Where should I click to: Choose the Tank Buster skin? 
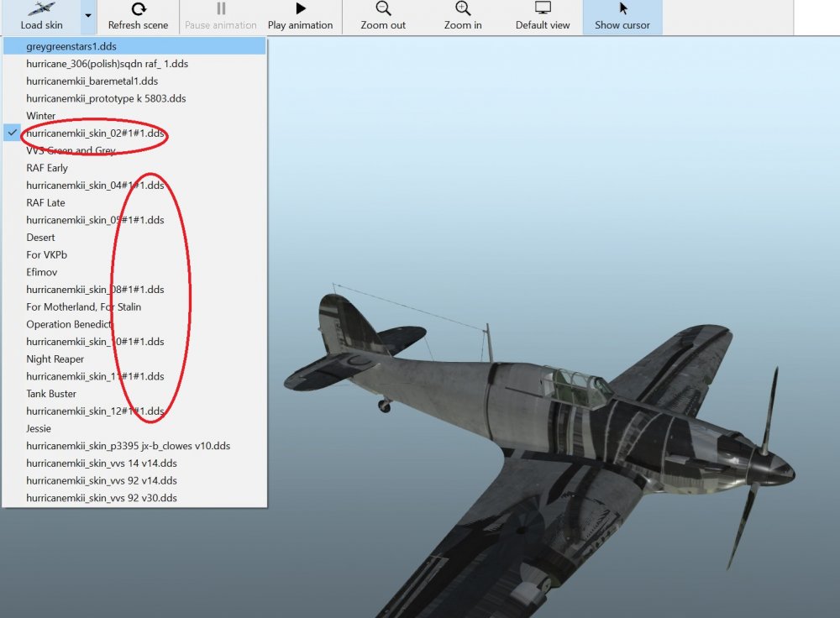pyautogui.click(x=134, y=394)
